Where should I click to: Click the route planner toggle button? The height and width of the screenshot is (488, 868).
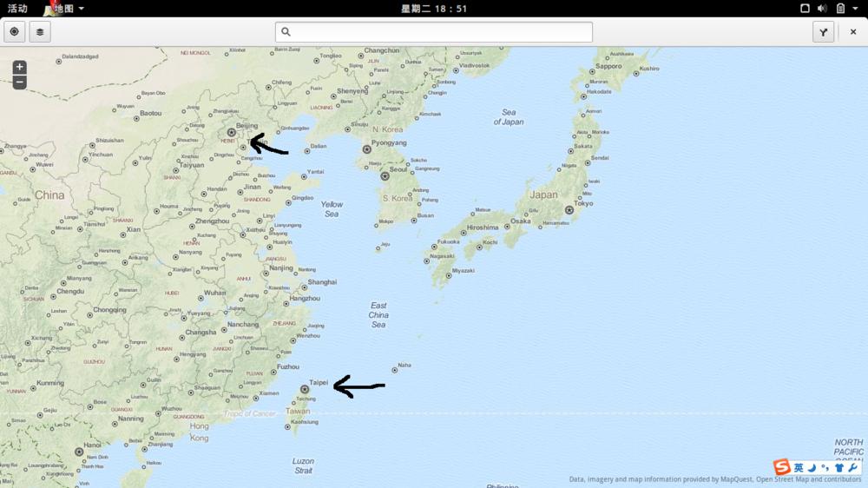coord(824,32)
